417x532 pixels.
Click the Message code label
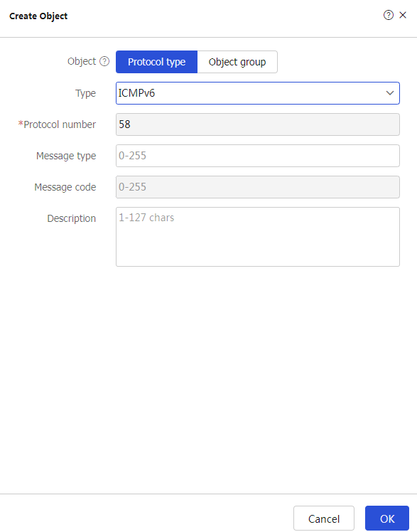65,187
